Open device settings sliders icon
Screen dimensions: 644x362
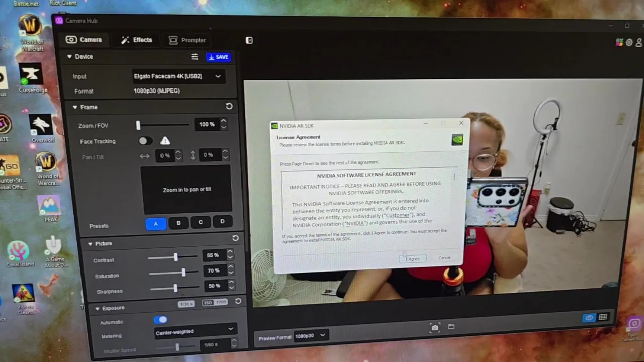(195, 57)
